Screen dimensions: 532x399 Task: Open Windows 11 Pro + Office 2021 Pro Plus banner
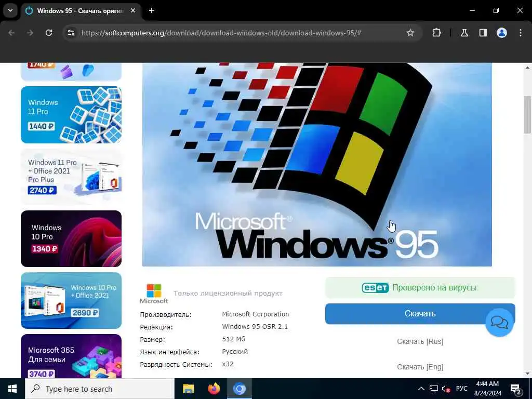pos(71,177)
